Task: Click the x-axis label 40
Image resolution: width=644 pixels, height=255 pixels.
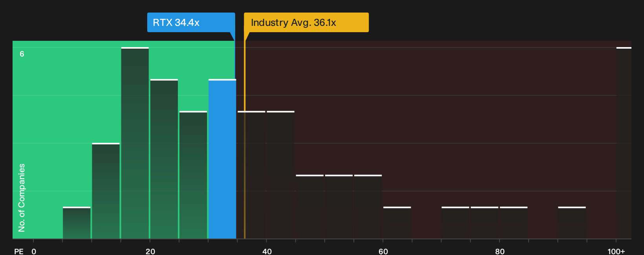Action: coord(267,251)
